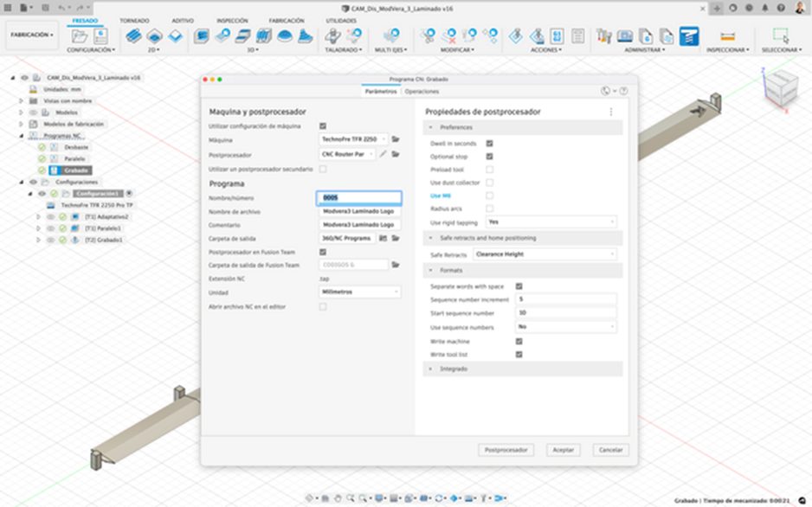
Task: Open the FABRICACIÓN workspace dropdown
Action: click(x=31, y=35)
